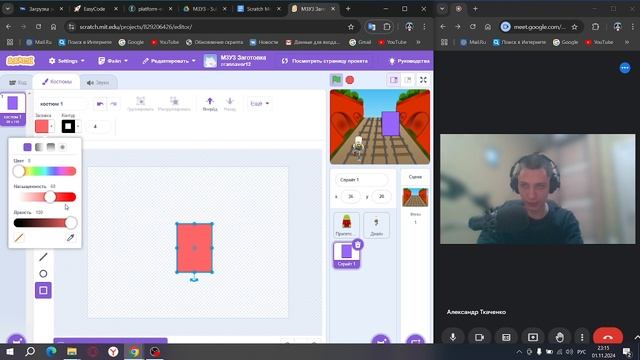
Task: Open the fill color dropdown
Action: pyautogui.click(x=44, y=127)
